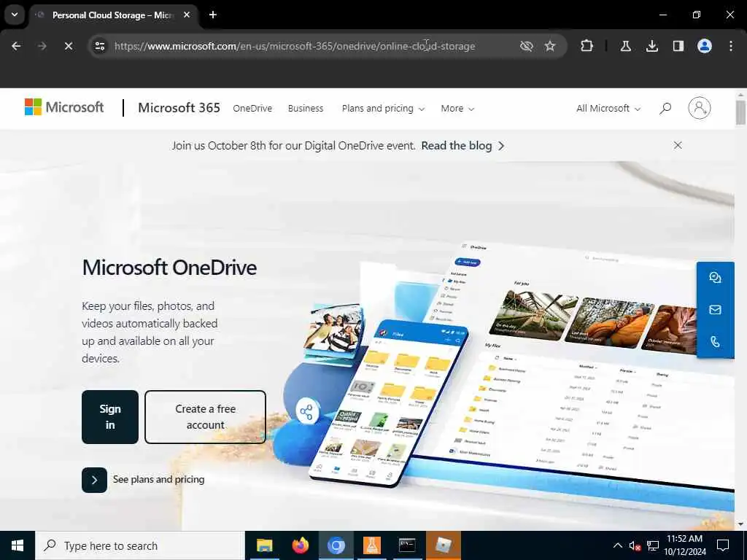This screenshot has width=747, height=560.
Task: Open Read the blog link
Action: coord(462,146)
